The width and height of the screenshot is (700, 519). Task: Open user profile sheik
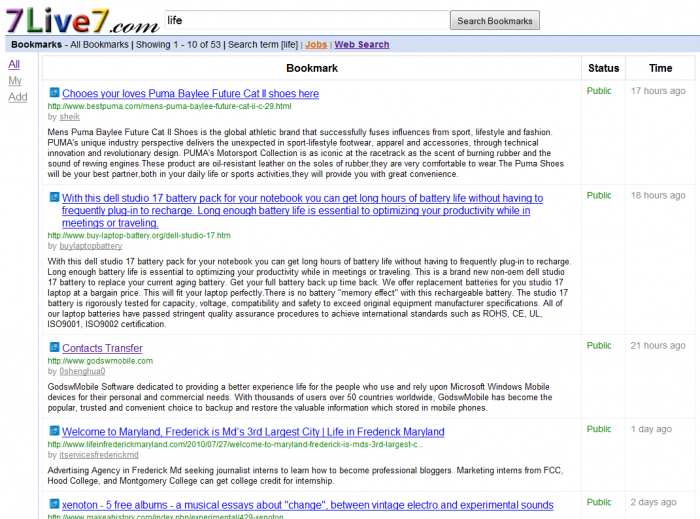click(x=70, y=116)
